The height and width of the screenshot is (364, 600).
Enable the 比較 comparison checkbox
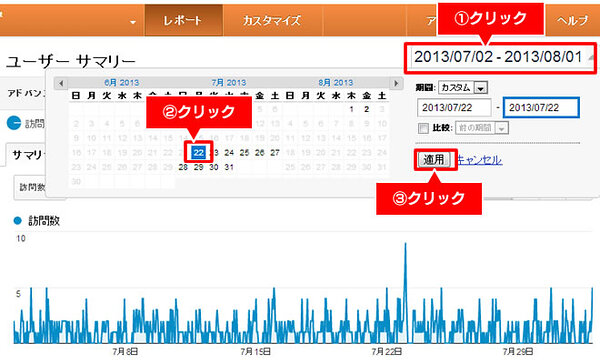click(x=423, y=128)
